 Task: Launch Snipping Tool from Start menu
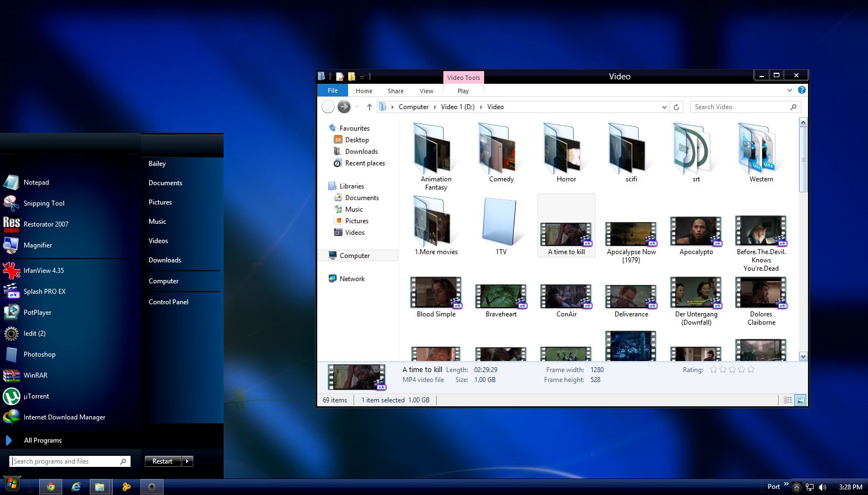44,203
